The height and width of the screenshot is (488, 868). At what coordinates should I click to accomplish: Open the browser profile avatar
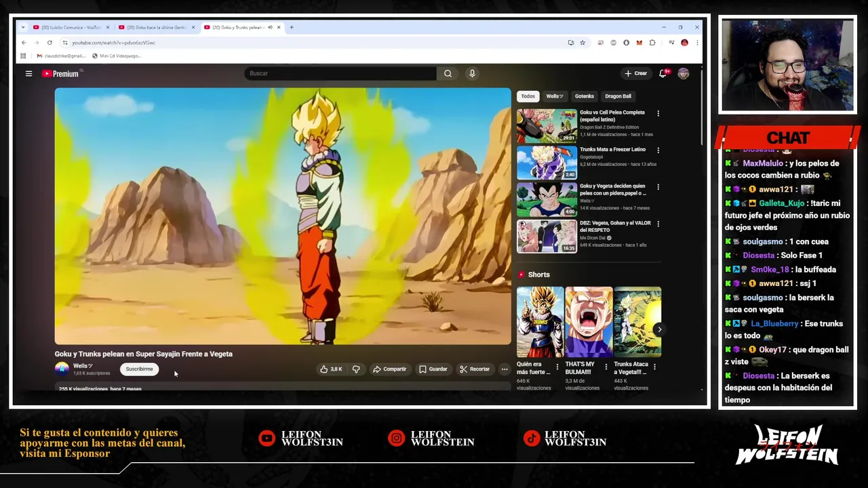[684, 43]
